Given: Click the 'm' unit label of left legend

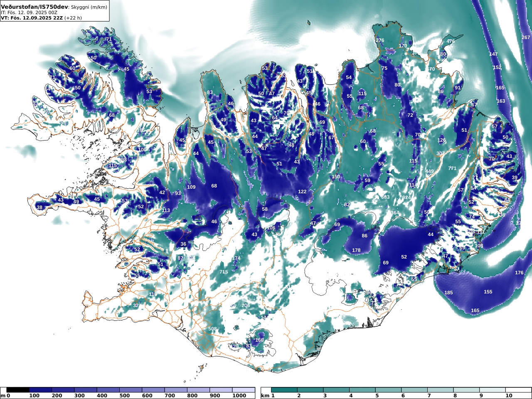Looking at the screenshot, I should (x=3, y=396).
